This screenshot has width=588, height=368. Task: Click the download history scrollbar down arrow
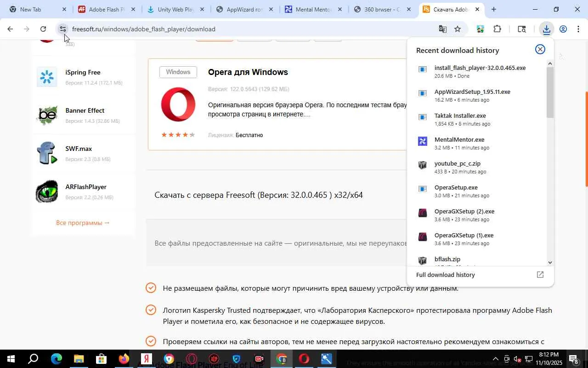pos(550,262)
